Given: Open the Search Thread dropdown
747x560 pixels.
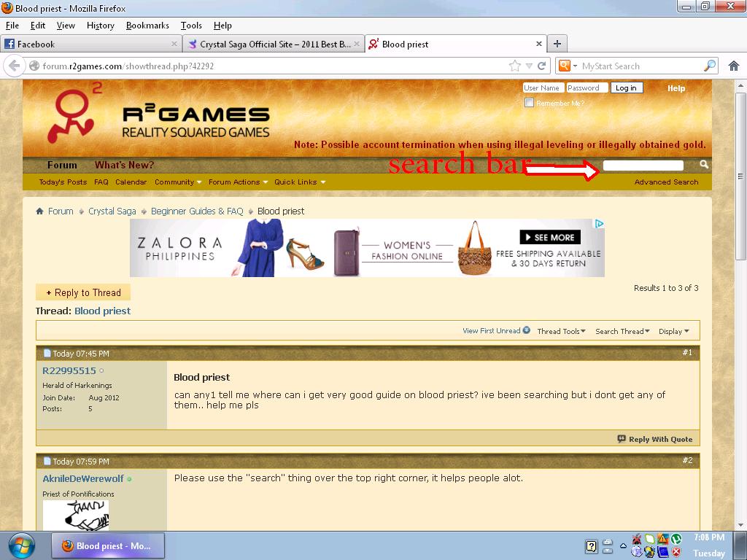Looking at the screenshot, I should 622,331.
